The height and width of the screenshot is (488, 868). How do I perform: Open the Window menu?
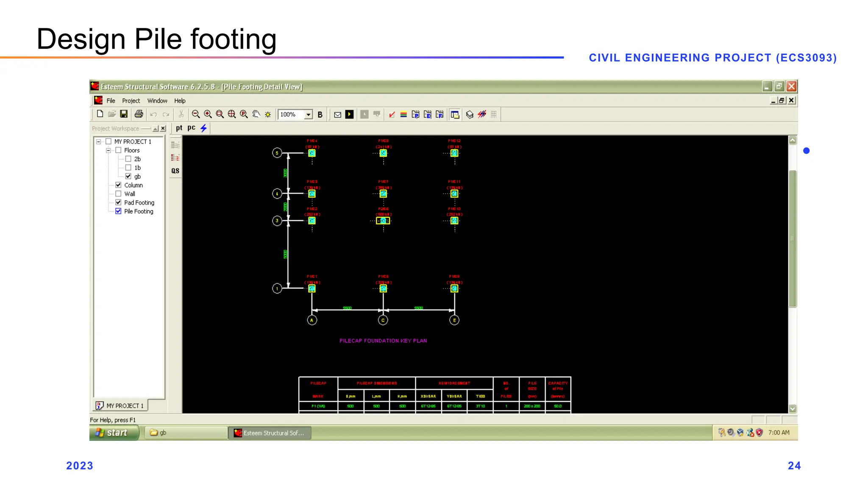click(x=157, y=101)
